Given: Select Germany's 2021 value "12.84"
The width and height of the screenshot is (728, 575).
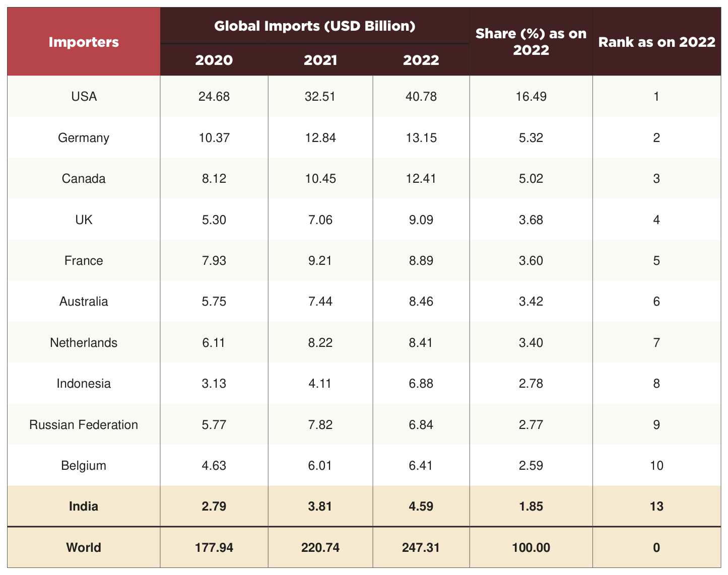Looking at the screenshot, I should coord(320,137).
